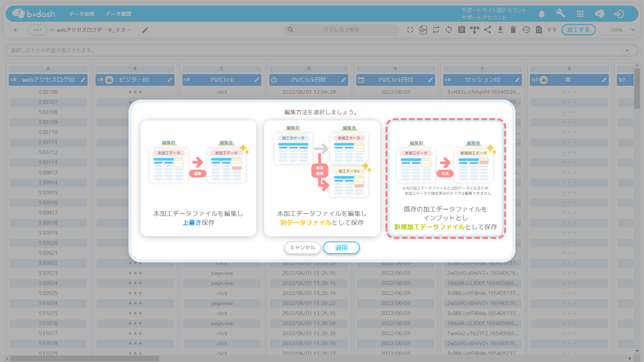The image size is (644, 362).
Task: Click the download icon
Action: (x=500, y=30)
